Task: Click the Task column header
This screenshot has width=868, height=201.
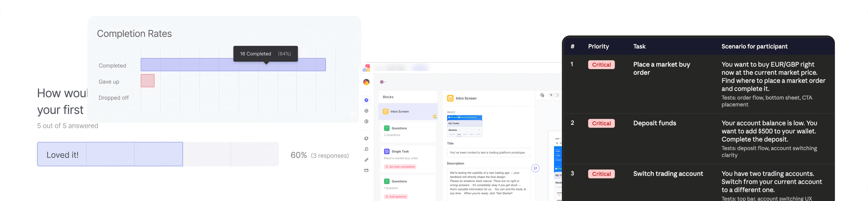Action: [x=639, y=47]
